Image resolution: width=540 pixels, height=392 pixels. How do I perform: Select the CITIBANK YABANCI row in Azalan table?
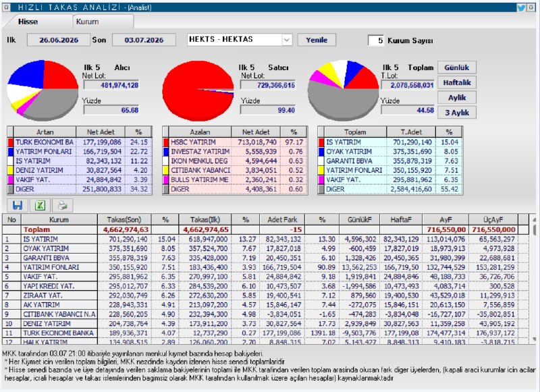point(235,170)
